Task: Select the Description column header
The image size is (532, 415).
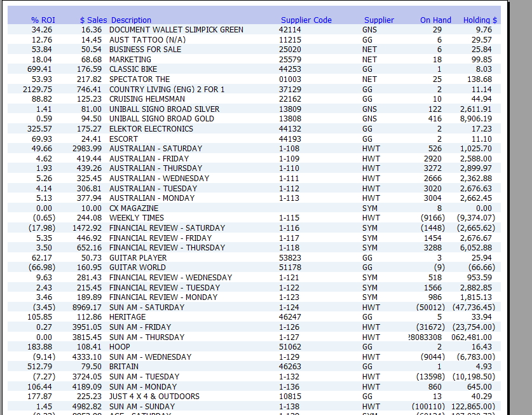Action: tap(132, 20)
